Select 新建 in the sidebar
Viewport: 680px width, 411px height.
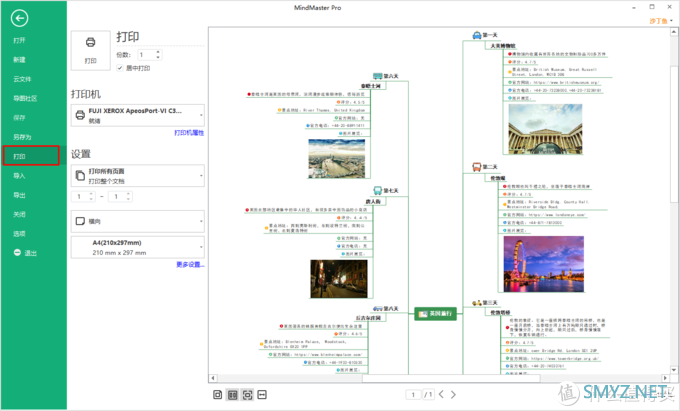coord(19,60)
